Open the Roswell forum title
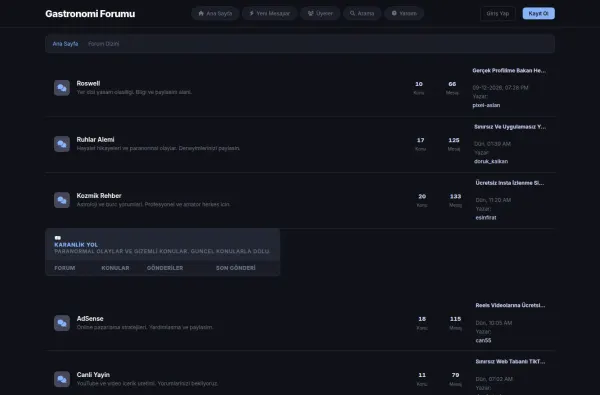The width and height of the screenshot is (600, 395). (x=88, y=83)
